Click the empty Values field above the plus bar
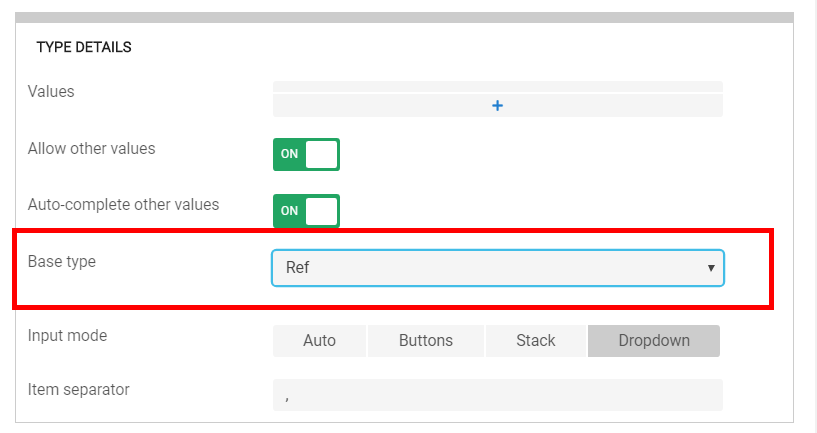The width and height of the screenshot is (817, 433). click(498, 86)
